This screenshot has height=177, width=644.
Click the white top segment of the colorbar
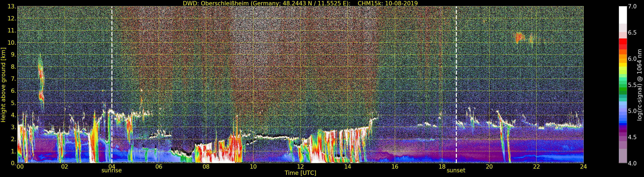coord(623,15)
